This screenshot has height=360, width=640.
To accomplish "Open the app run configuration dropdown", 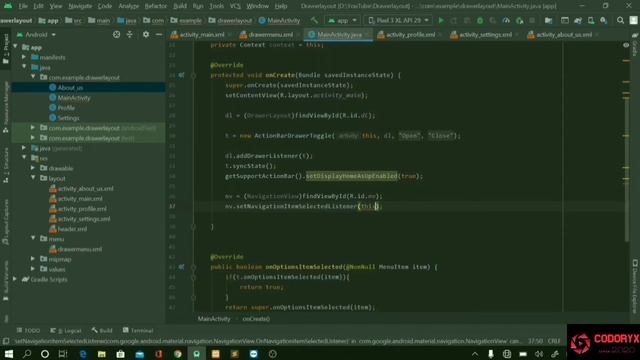I will [x=342, y=20].
